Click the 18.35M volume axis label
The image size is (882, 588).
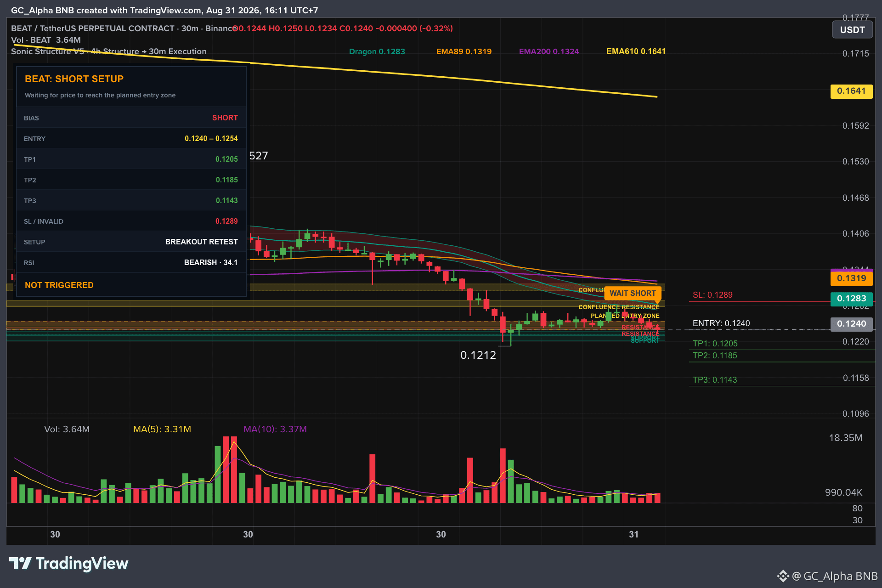pos(846,438)
